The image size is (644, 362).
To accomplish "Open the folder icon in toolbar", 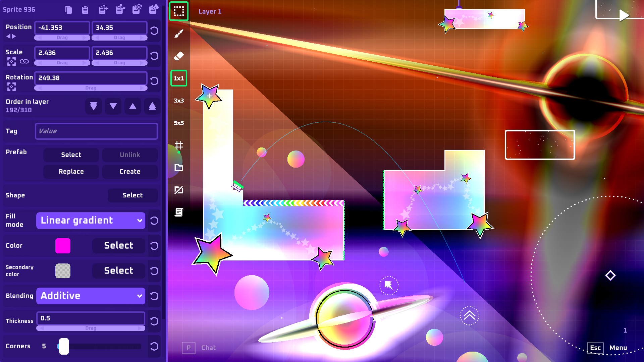I will point(179,168).
